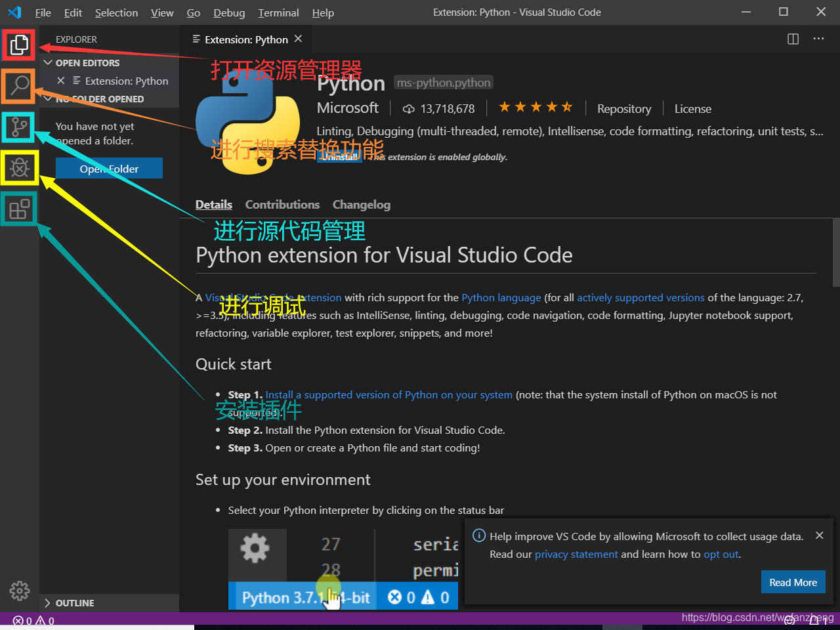Select the Extension: Python editor tab
Image resolution: width=840 pixels, height=630 pixels.
(246, 39)
